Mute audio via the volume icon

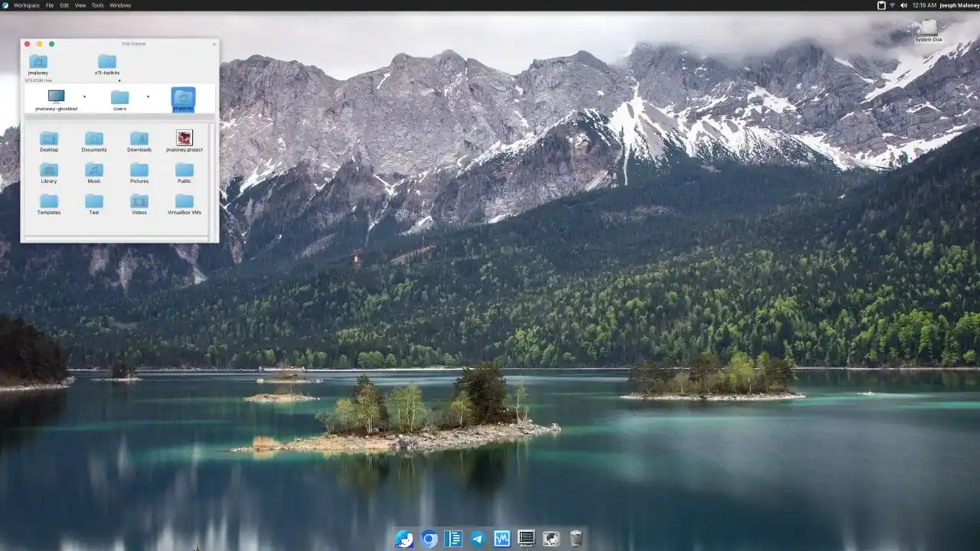tap(906, 5)
